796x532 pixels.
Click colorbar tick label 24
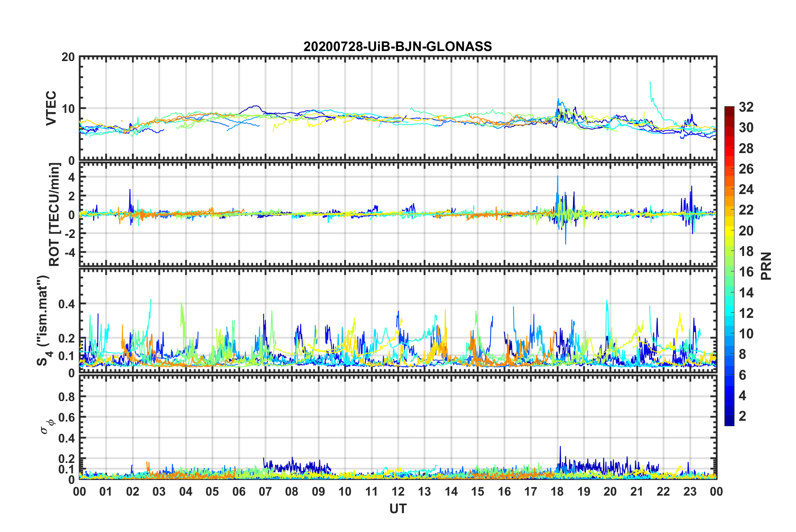746,189
